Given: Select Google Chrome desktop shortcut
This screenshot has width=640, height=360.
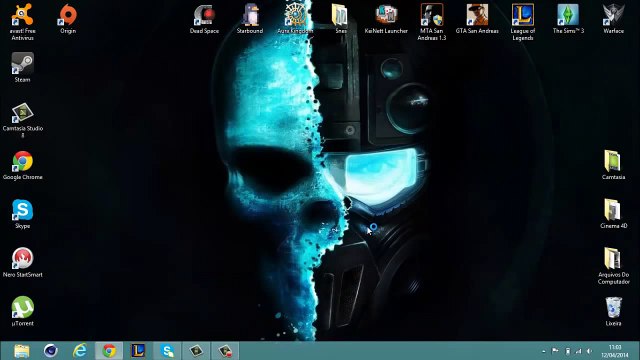Looking at the screenshot, I should pyautogui.click(x=22, y=165).
